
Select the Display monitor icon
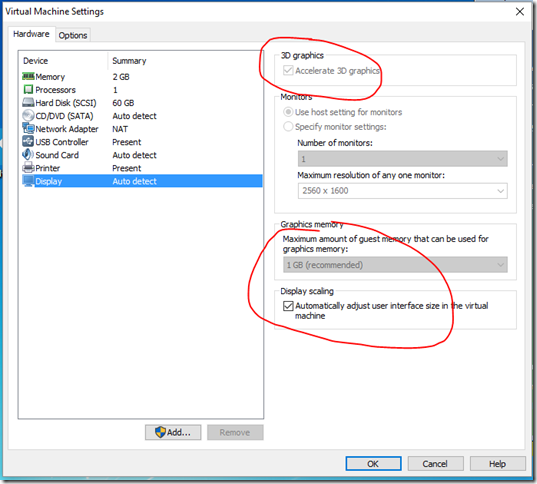click(x=28, y=181)
